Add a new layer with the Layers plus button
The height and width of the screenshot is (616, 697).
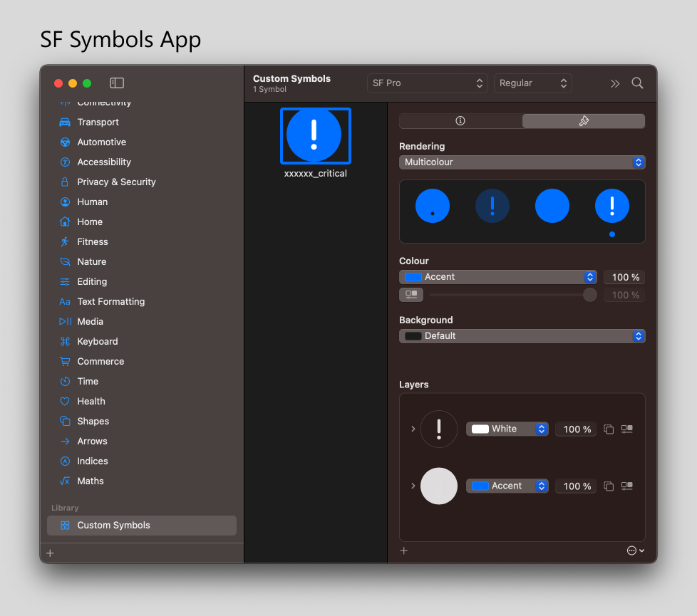[x=404, y=550]
